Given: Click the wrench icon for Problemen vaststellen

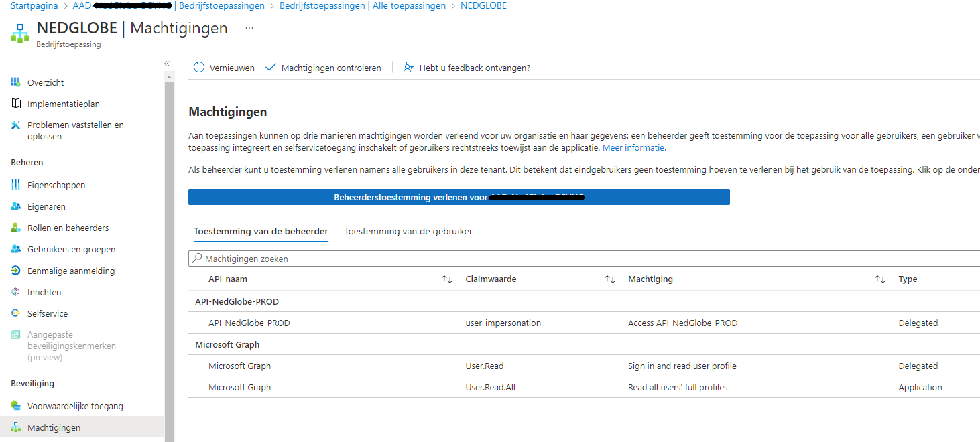Looking at the screenshot, I should pos(16,125).
